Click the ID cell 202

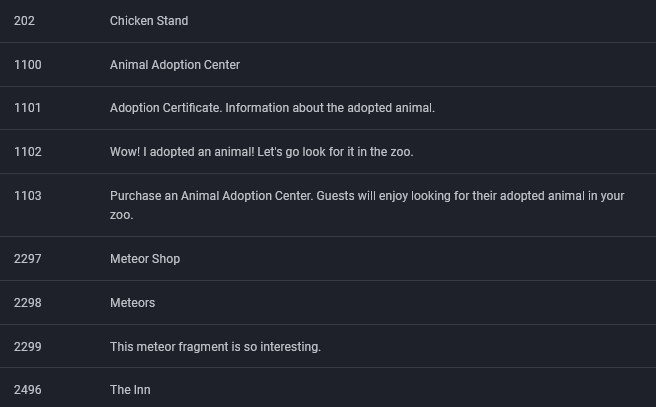[x=24, y=21]
